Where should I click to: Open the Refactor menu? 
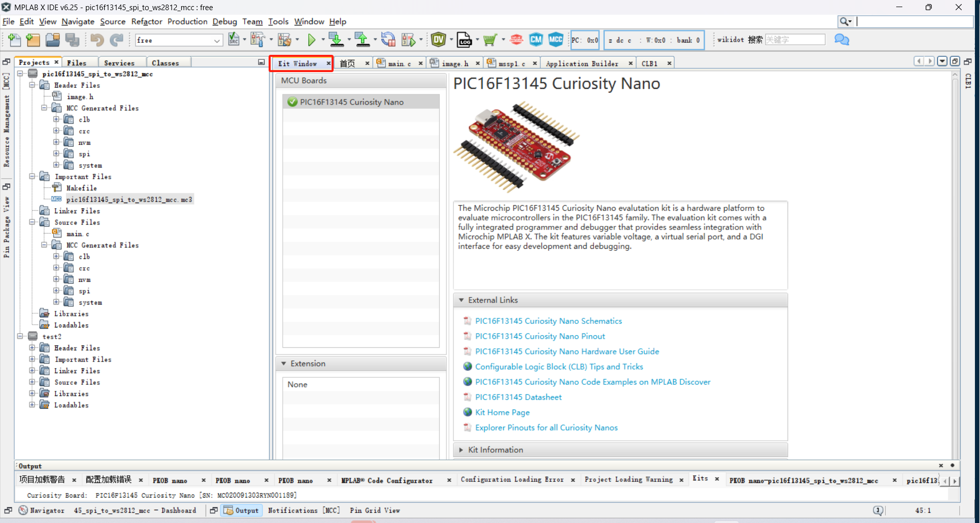coord(146,21)
